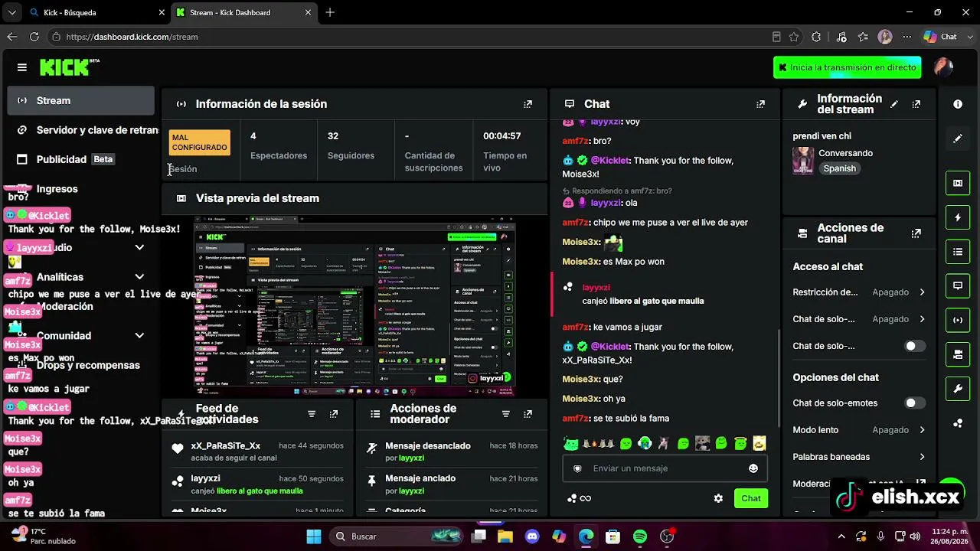Click the Kick logo

(70, 67)
